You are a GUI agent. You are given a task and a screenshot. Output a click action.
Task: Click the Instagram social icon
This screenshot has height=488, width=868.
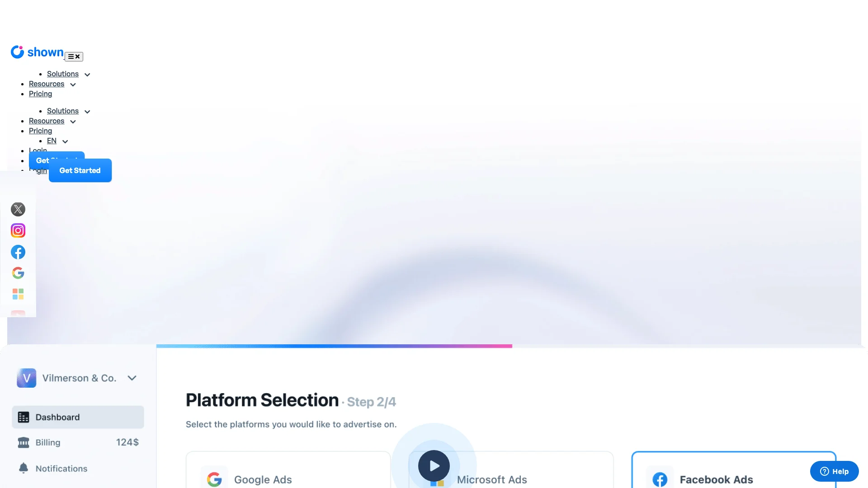pyautogui.click(x=18, y=230)
